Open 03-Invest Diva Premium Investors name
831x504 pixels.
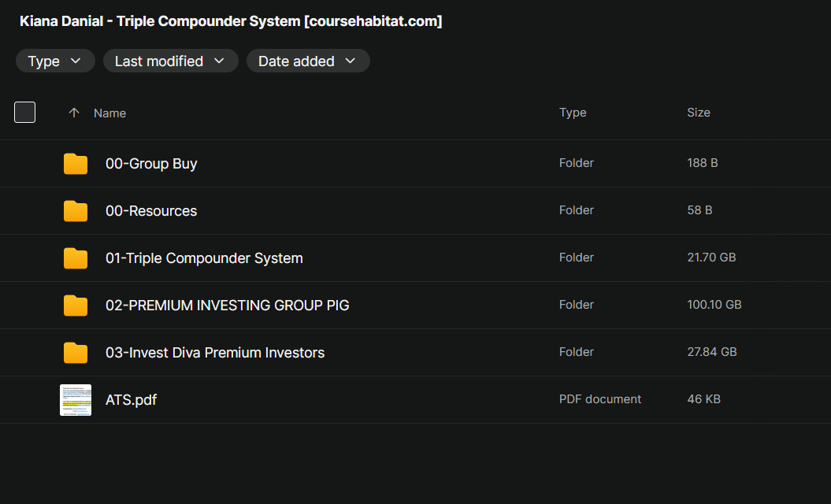[x=215, y=353]
